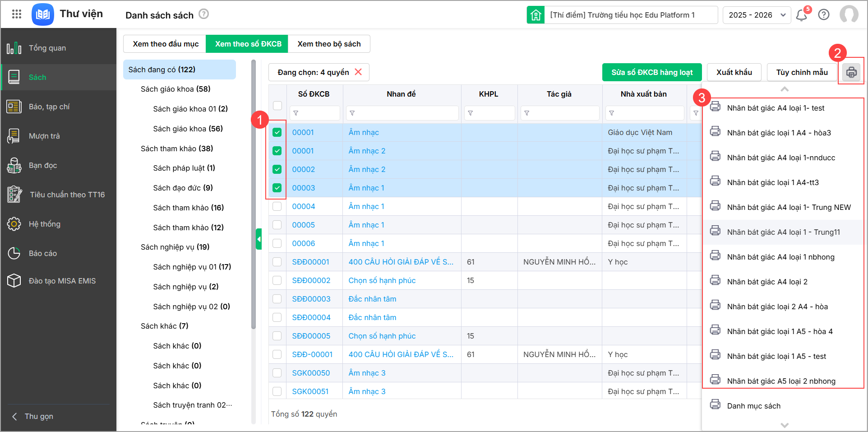Toggle the select-all header checkbox
868x432 pixels.
277,106
